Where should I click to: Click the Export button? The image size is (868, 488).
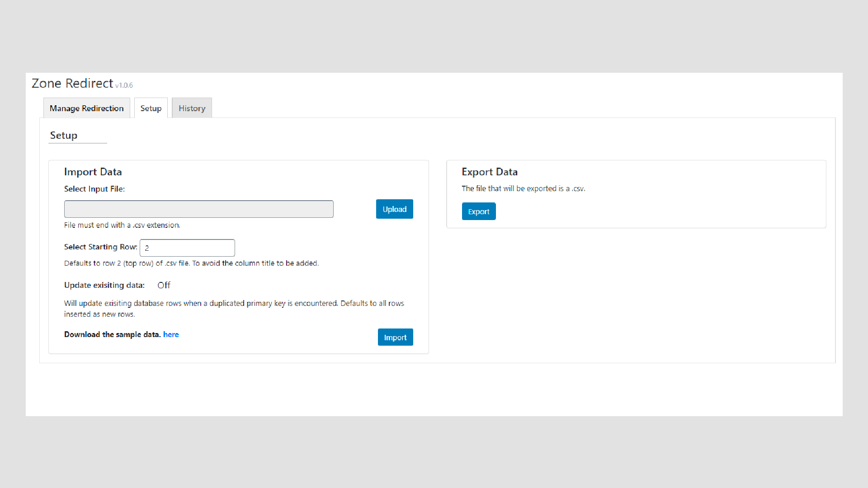click(x=478, y=211)
